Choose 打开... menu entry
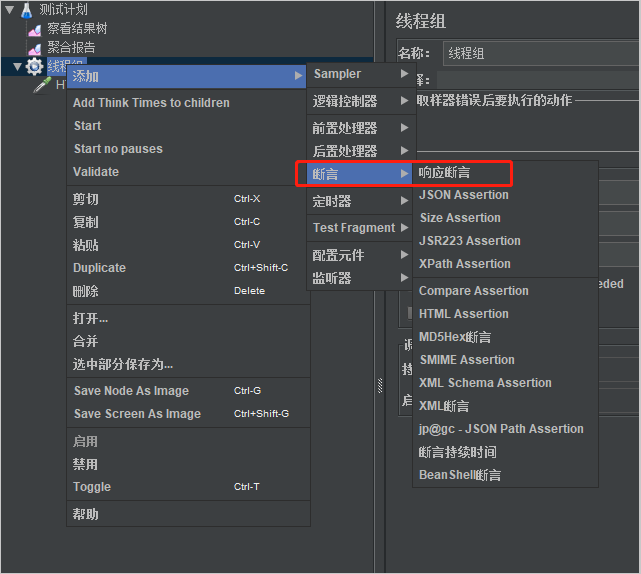 [x=188, y=318]
